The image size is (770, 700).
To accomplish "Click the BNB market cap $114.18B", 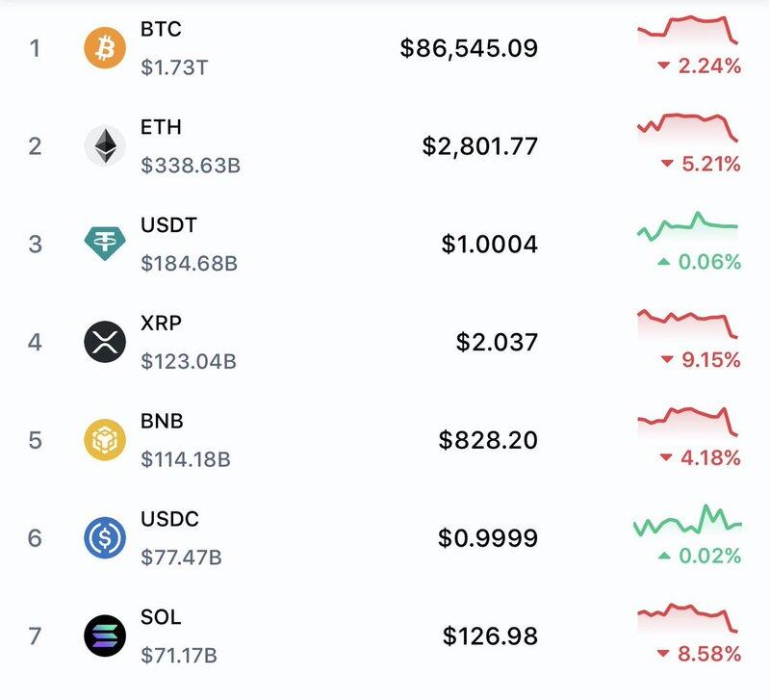I will [186, 459].
